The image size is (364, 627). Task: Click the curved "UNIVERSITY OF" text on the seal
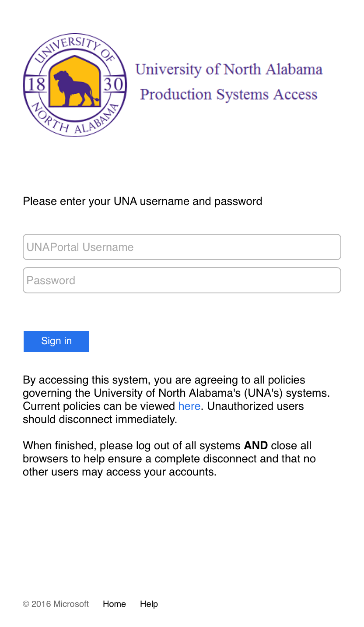click(x=74, y=47)
